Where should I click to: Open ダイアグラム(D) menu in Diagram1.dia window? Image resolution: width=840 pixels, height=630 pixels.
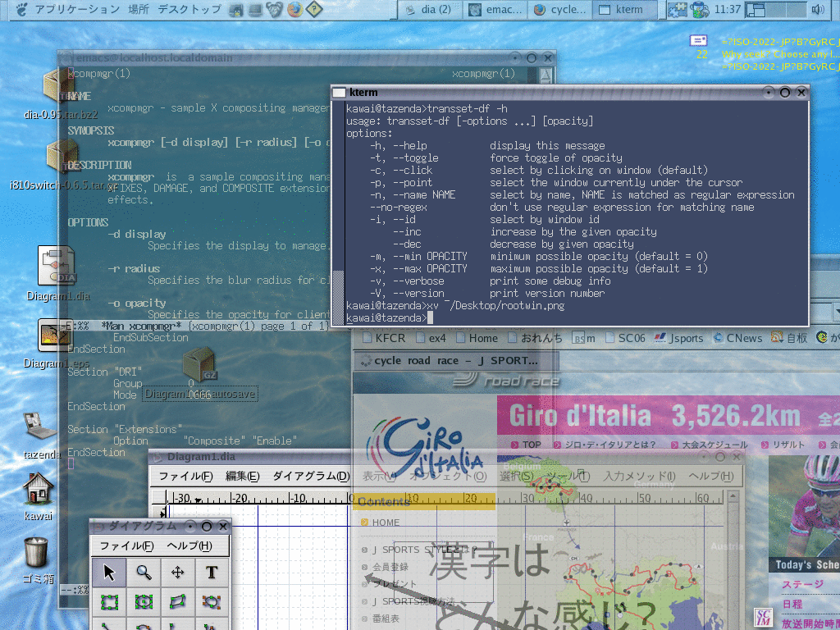[311, 477]
